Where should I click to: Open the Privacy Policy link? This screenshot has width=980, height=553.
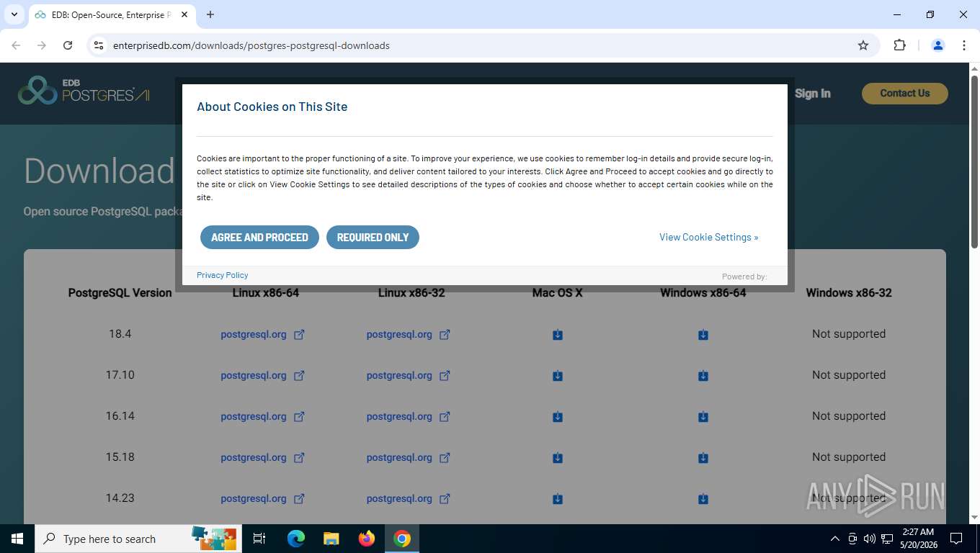tap(222, 275)
